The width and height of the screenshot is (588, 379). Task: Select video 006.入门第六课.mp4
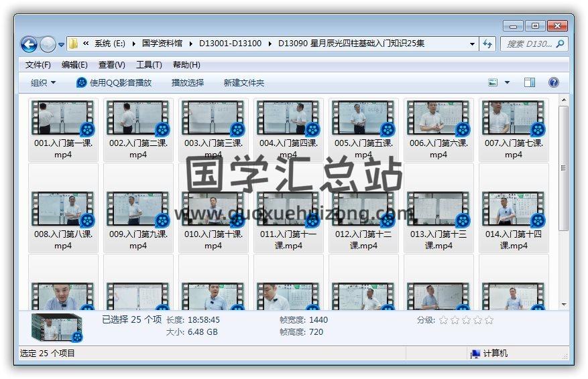(x=438, y=130)
